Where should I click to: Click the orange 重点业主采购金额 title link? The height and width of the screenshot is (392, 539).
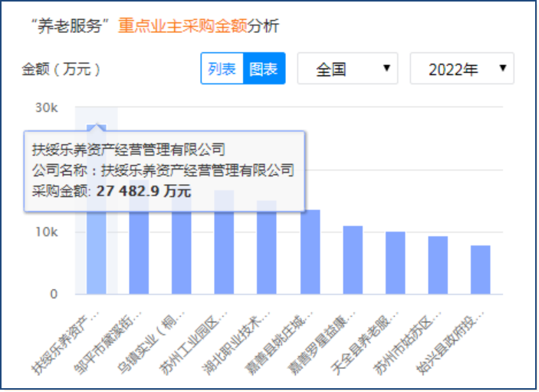(x=182, y=26)
